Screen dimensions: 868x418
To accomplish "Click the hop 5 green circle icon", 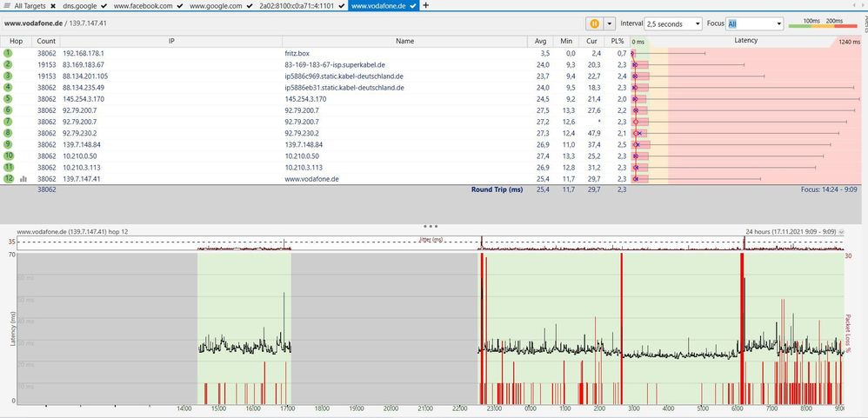I will point(7,99).
